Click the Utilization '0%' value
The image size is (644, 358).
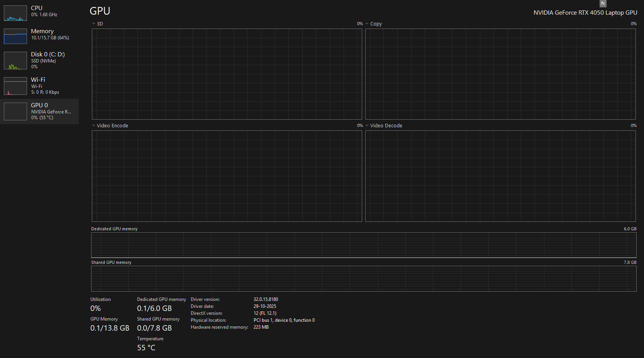tap(95, 309)
